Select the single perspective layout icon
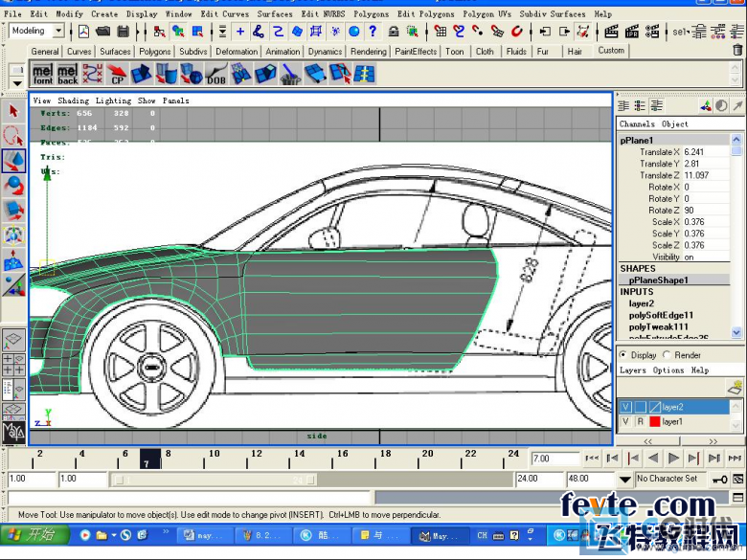 13,340
